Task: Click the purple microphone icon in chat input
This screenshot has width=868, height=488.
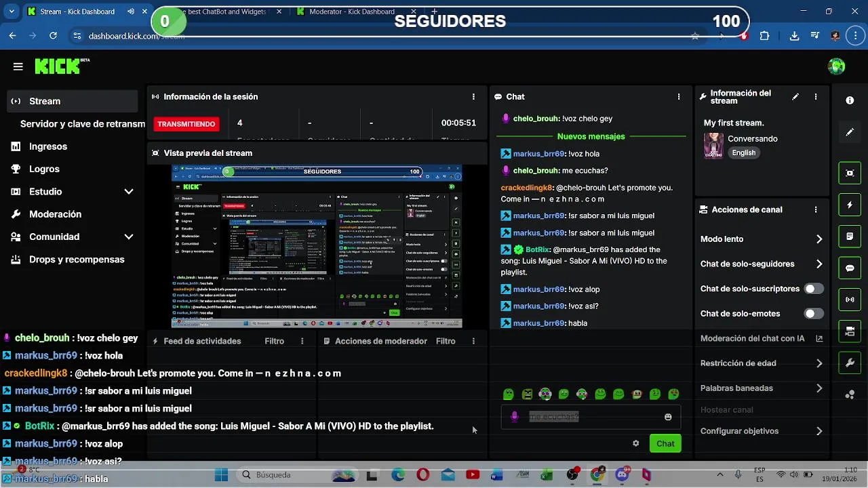Action: tap(515, 417)
